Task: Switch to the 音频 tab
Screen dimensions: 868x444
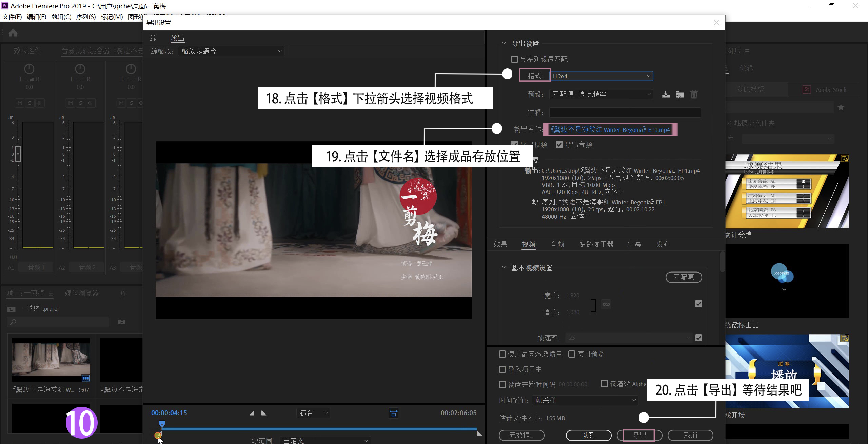Action: point(557,244)
